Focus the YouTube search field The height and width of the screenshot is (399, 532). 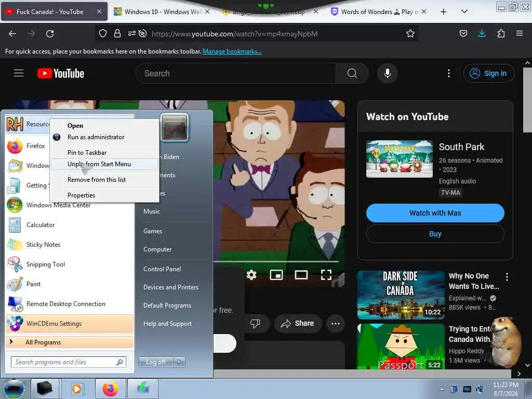tap(236, 73)
